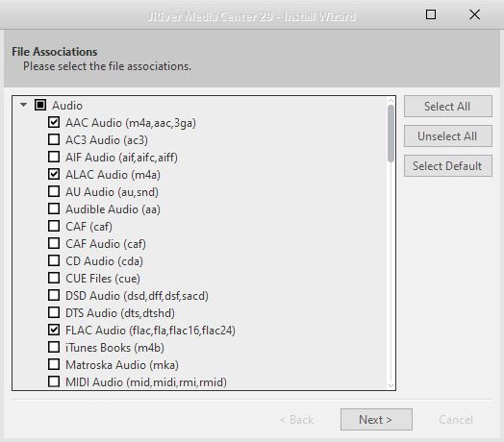Uncheck AAC Audio (m4a,aac,3ga)

[54, 122]
